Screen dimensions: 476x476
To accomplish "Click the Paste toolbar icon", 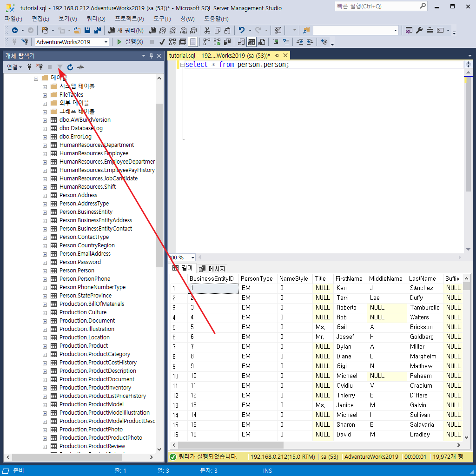I will point(227,30).
